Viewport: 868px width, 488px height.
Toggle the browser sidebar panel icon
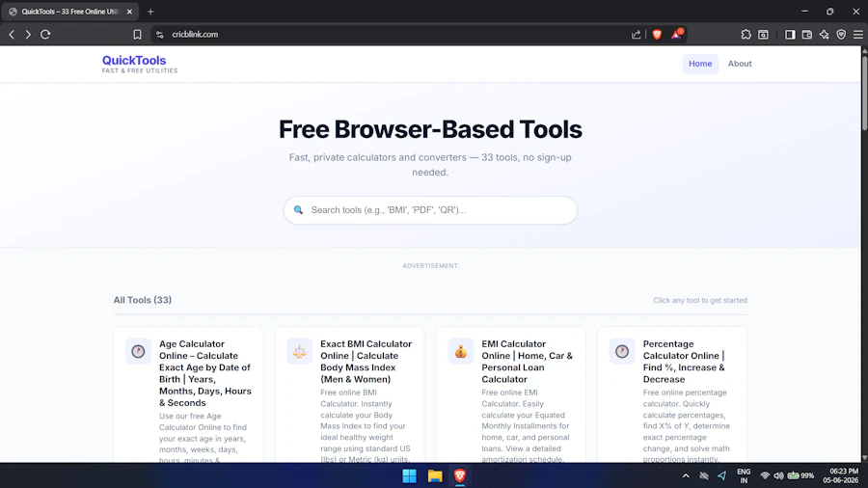click(790, 35)
